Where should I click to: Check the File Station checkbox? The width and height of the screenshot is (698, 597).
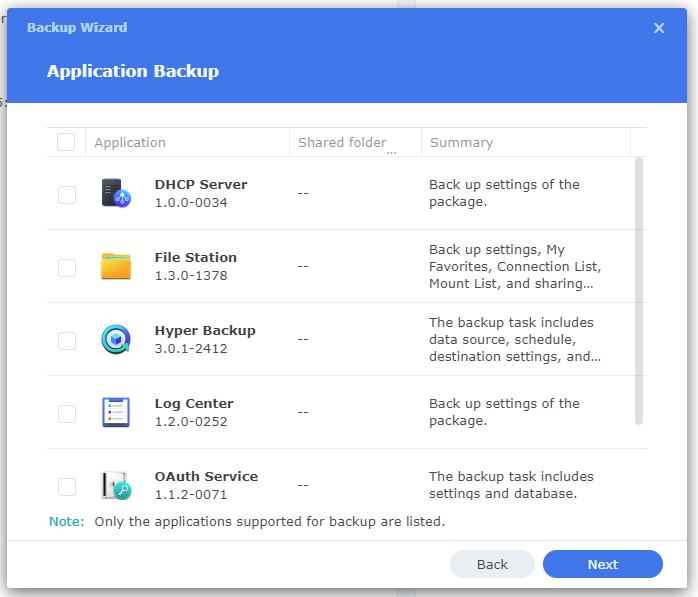(x=67, y=268)
